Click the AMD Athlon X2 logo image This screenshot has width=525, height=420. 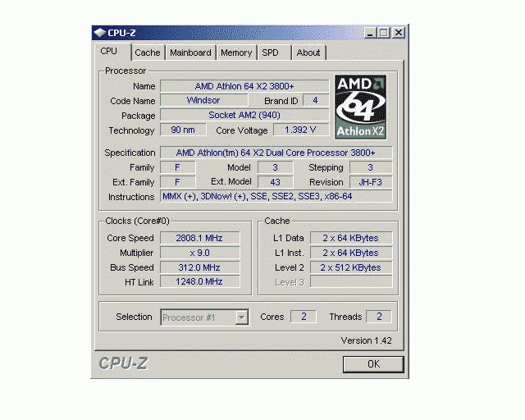(x=361, y=107)
